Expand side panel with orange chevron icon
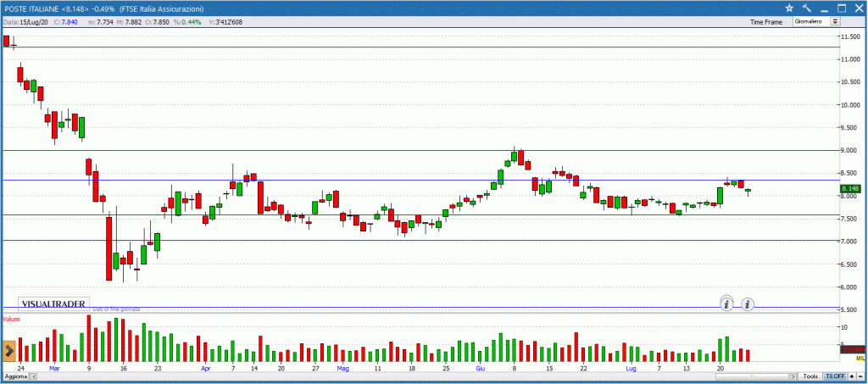868x384 pixels. (x=8, y=351)
